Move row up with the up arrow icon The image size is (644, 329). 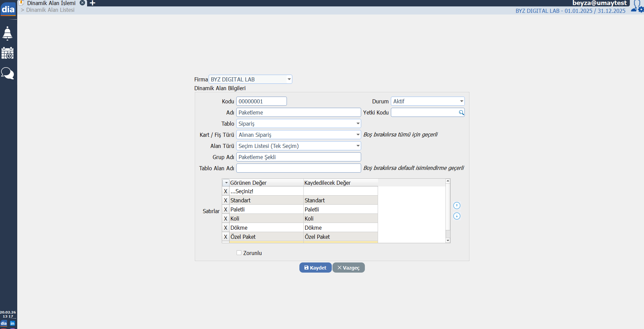[x=457, y=206]
